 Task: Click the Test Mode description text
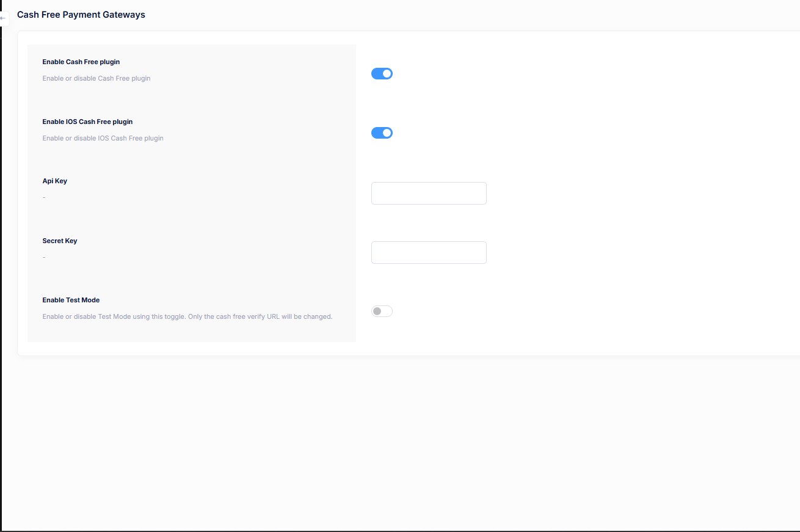187,316
